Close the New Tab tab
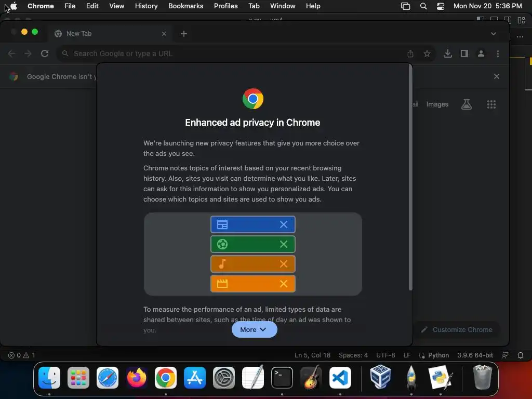The height and width of the screenshot is (399, 532). 164,34
